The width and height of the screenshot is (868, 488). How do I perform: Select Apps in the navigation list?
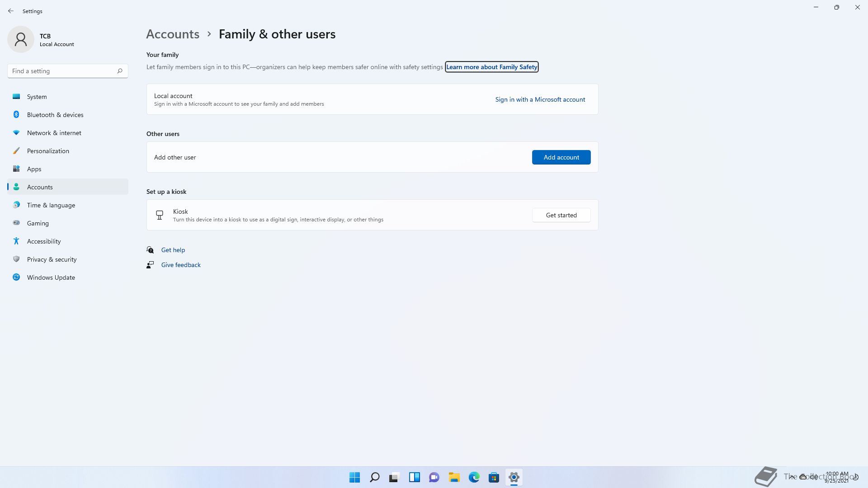tap(68, 169)
